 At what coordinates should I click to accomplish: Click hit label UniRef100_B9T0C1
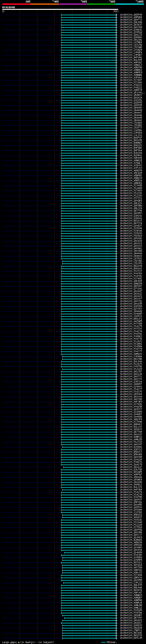coord(131,562)
